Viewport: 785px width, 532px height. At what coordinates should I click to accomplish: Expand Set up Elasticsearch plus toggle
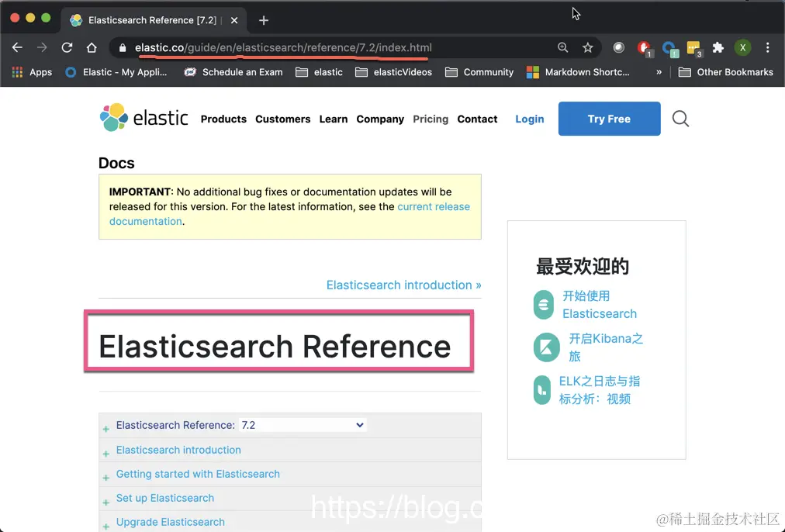[x=105, y=502]
